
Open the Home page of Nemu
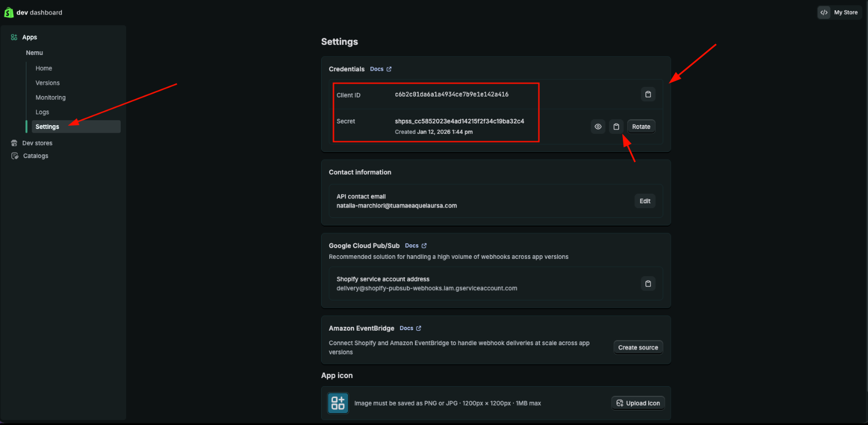pyautogui.click(x=44, y=68)
